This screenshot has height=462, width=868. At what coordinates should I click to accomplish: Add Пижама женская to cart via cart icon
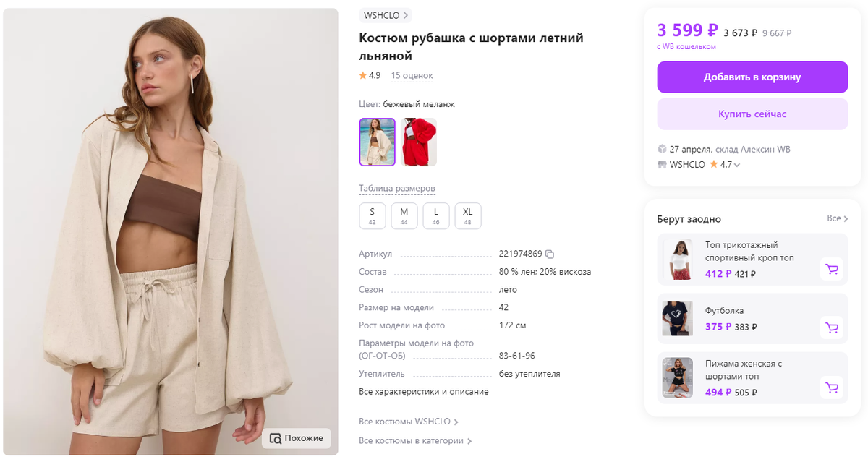[x=832, y=388]
